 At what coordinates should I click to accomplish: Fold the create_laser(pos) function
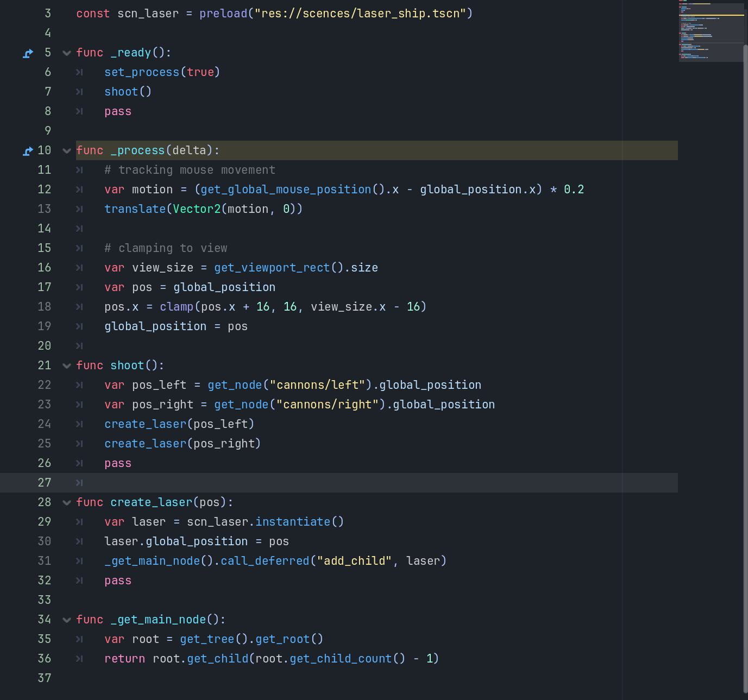67,503
